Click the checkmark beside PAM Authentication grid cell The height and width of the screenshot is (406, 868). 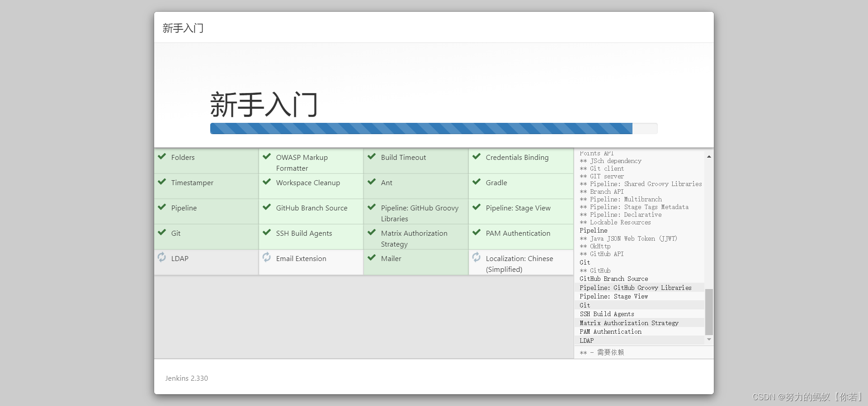coord(476,232)
